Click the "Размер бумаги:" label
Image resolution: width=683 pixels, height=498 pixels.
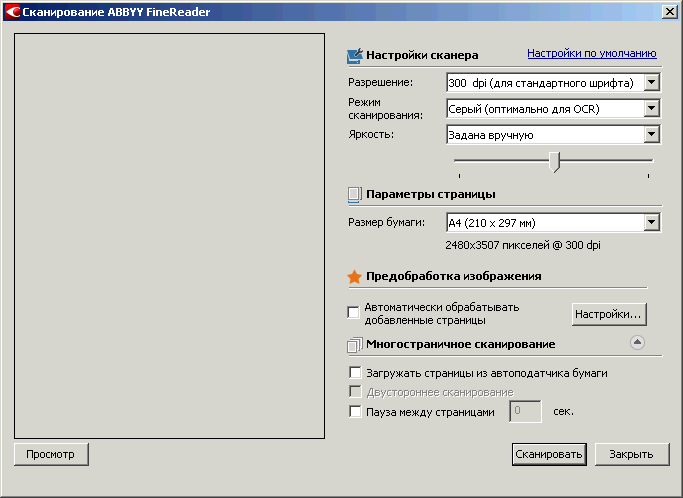(386, 222)
